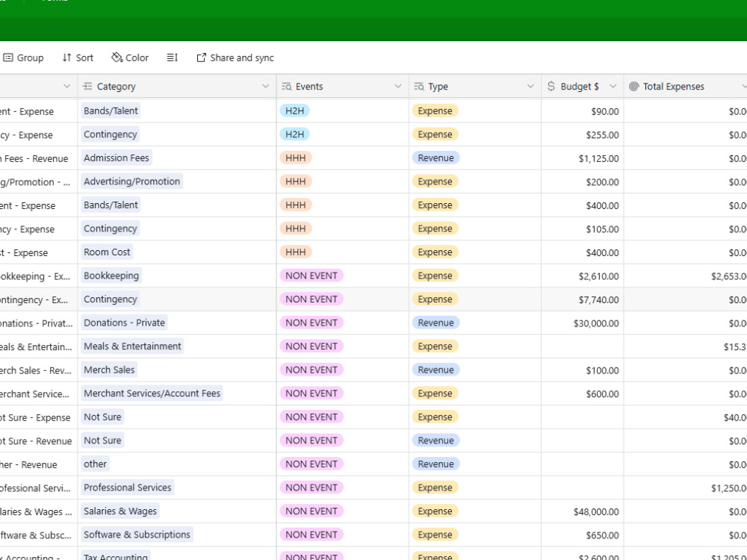
Task: Click the Professional Services category tag
Action: coord(127,488)
